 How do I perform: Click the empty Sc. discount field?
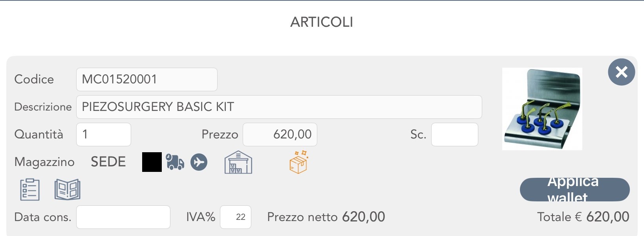click(454, 135)
